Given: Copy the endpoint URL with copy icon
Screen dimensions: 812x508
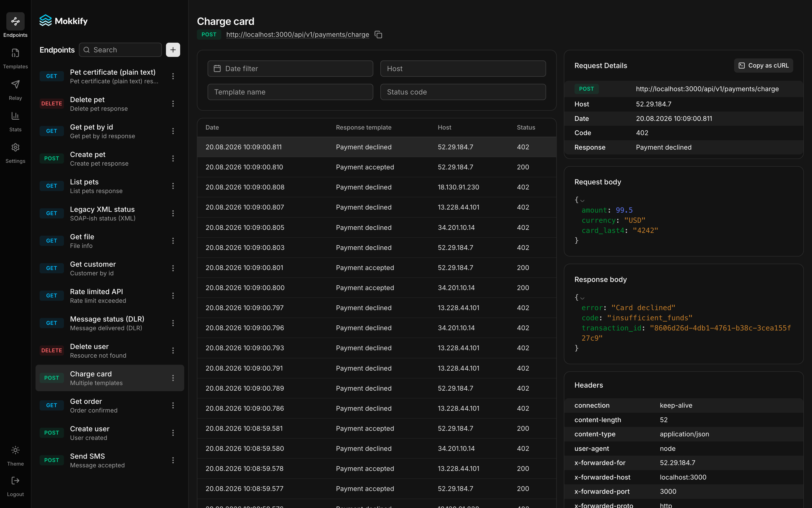Looking at the screenshot, I should 379,35.
